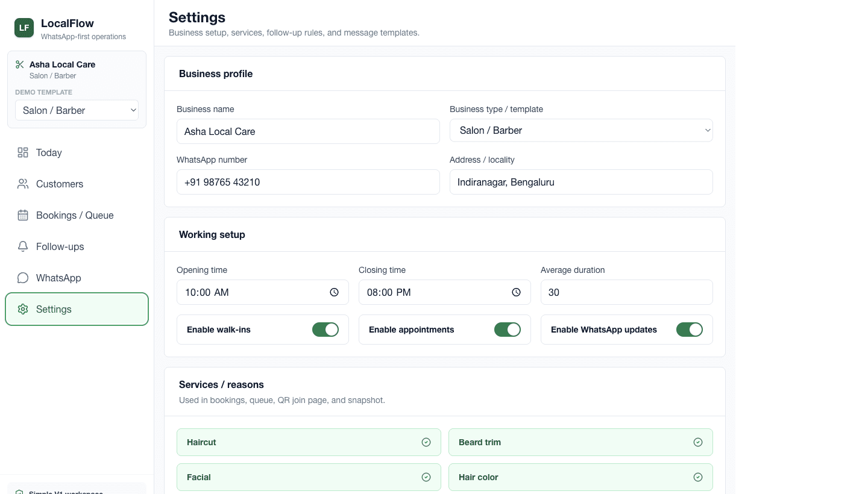This screenshot has width=868, height=494.
Task: Click the check circle icon on Beard trim
Action: [698, 442]
